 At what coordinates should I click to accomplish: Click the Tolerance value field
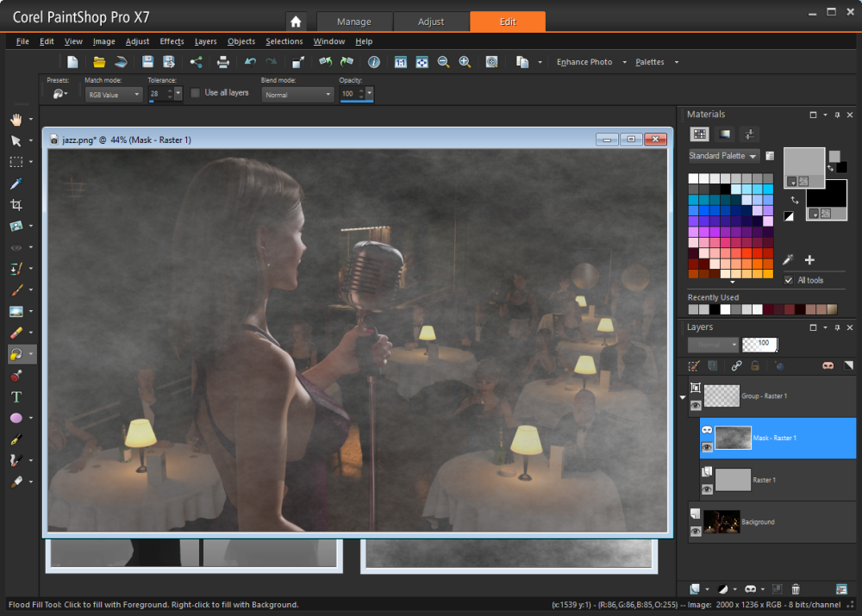point(157,93)
